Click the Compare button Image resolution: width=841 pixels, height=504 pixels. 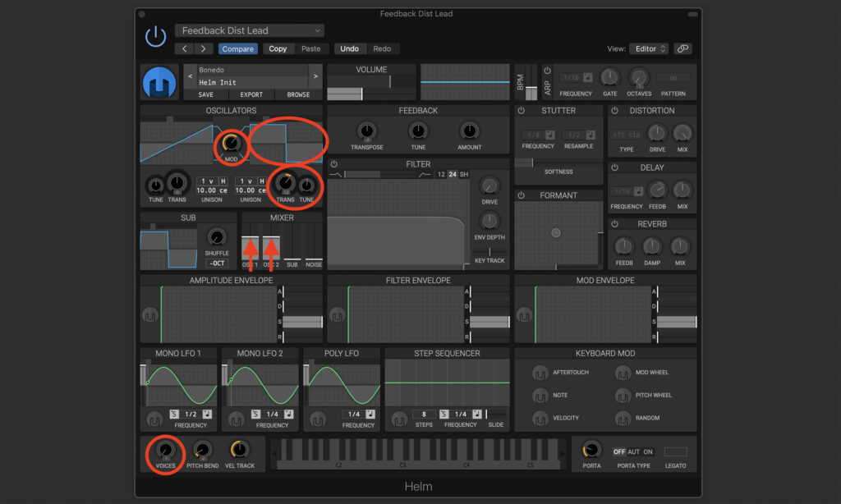point(237,48)
